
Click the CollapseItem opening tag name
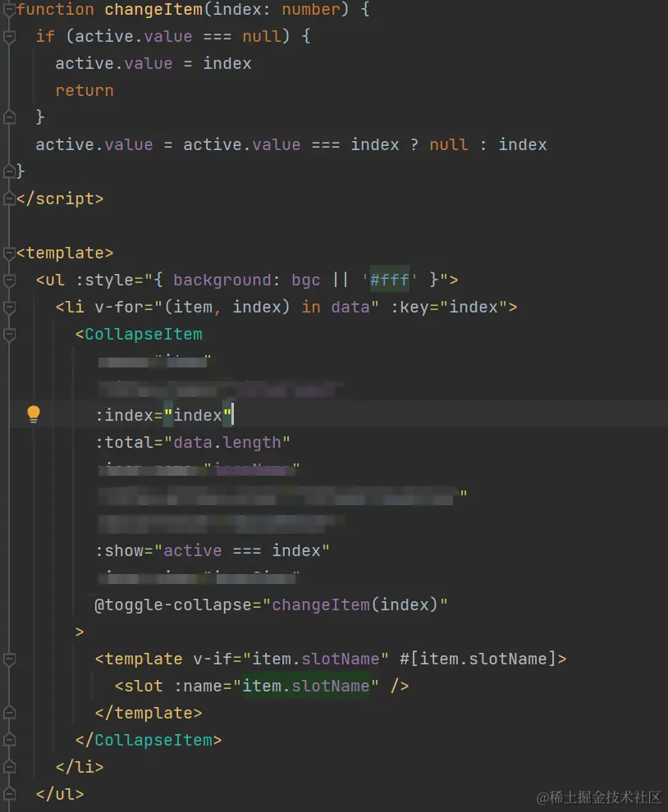click(144, 334)
